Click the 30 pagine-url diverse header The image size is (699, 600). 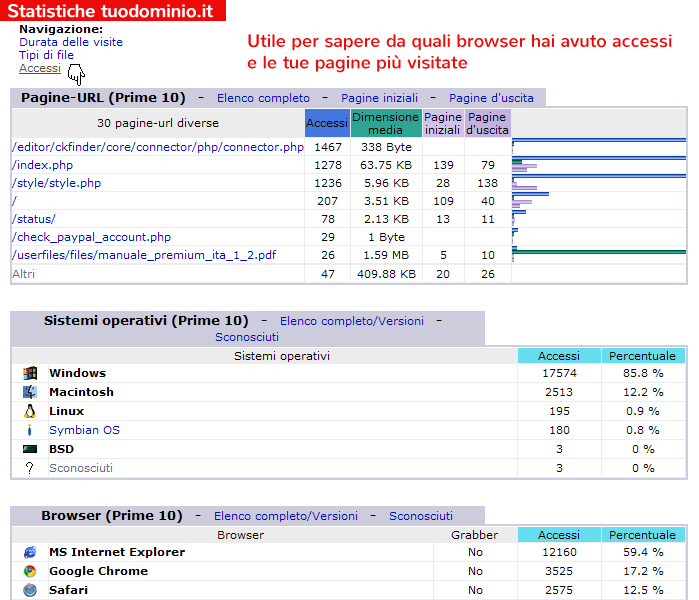(158, 123)
